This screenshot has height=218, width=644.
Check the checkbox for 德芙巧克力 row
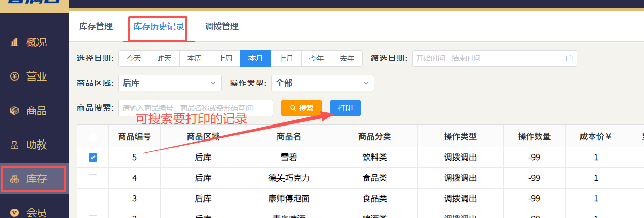coord(93,178)
